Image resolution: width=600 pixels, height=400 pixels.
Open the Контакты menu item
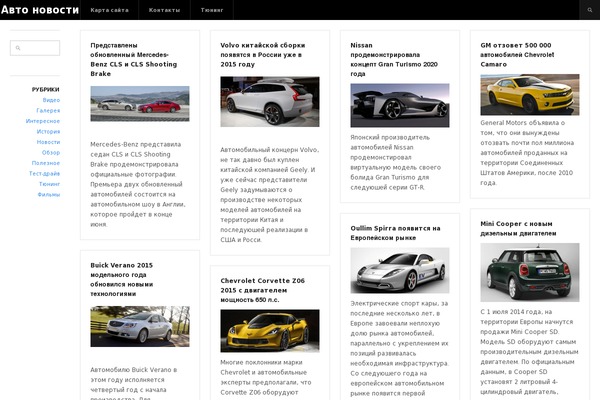coord(164,10)
